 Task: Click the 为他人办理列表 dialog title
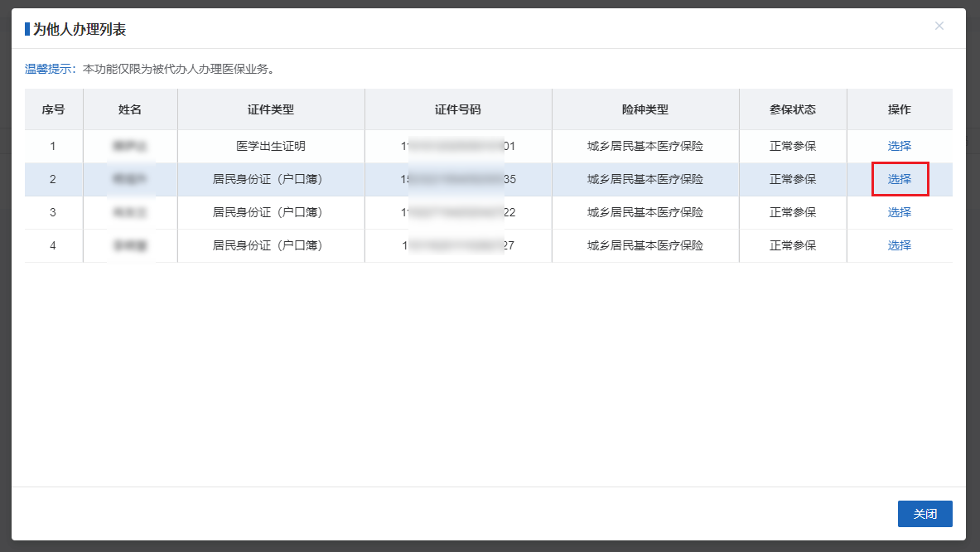point(80,30)
